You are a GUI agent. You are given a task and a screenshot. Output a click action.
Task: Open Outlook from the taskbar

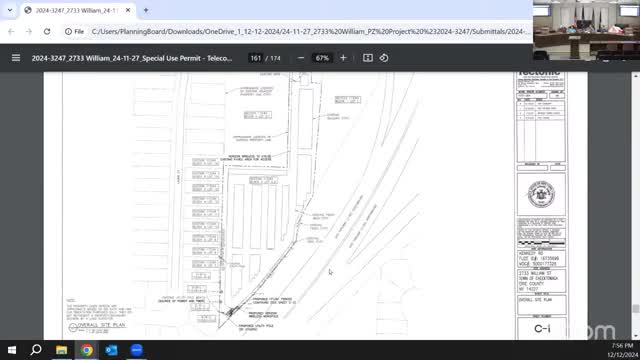pyautogui.click(x=111, y=350)
